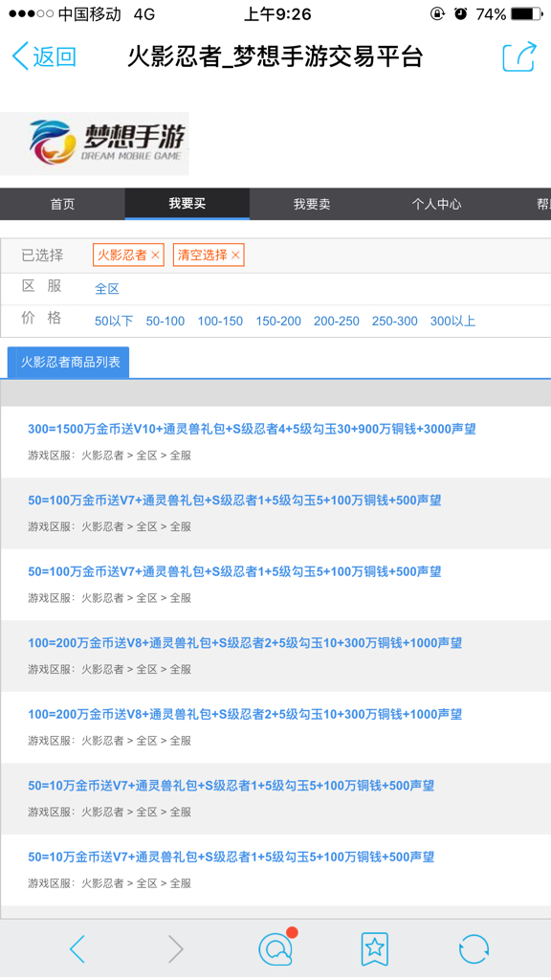Open the 300=1500万金币送V10 listing
Screen dimensions: 551x980
click(x=252, y=430)
